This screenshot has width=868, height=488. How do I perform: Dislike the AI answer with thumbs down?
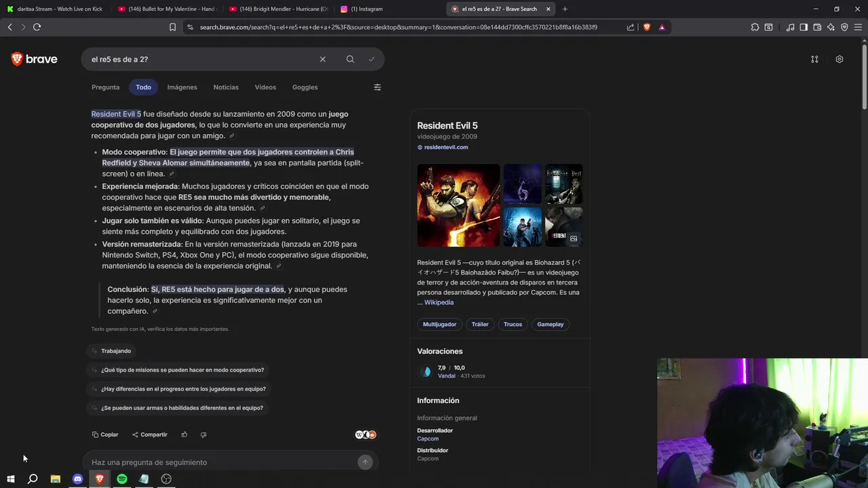click(x=203, y=434)
